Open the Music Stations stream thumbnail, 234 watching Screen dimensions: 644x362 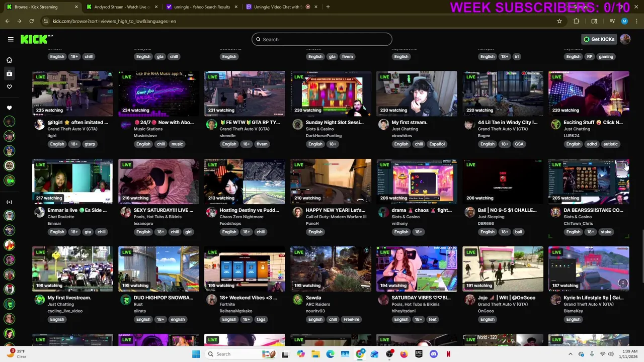point(158,94)
